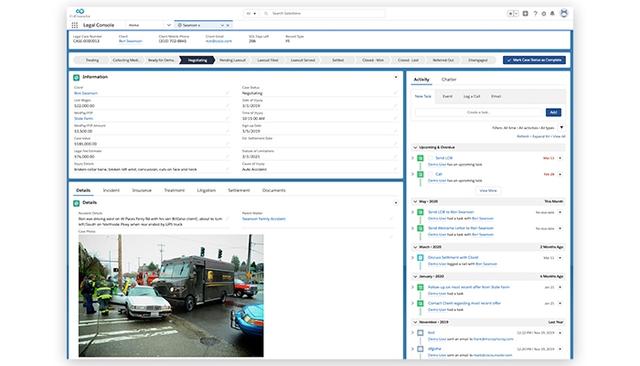The width and height of the screenshot is (640, 366).
Task: Check the Call task checkbox
Action: 431,174
